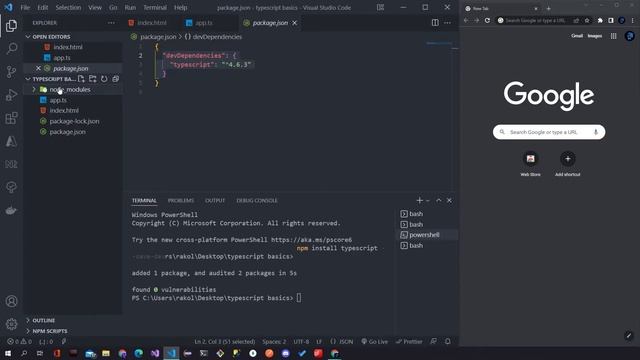Close the terminal panel
640x360 pixels.
tap(449, 200)
